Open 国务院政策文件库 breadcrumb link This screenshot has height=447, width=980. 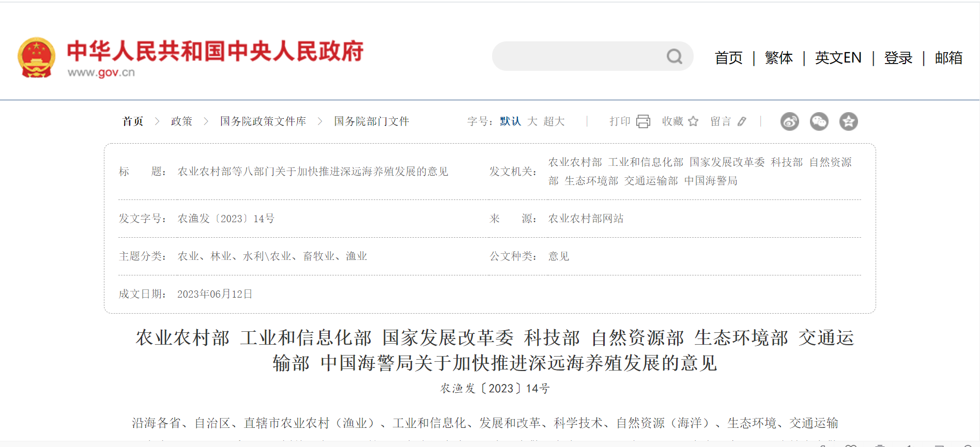263,121
